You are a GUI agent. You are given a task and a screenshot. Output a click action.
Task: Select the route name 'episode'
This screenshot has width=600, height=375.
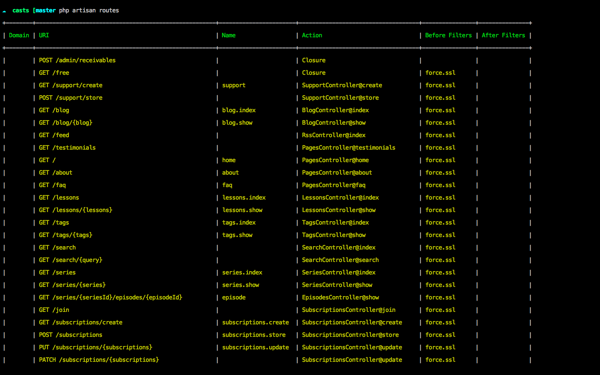point(234,297)
